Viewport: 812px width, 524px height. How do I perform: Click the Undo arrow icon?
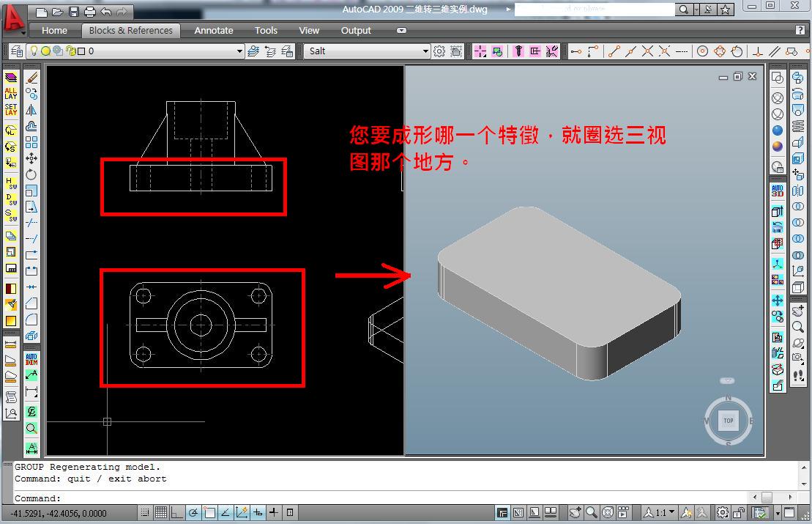pyautogui.click(x=106, y=12)
